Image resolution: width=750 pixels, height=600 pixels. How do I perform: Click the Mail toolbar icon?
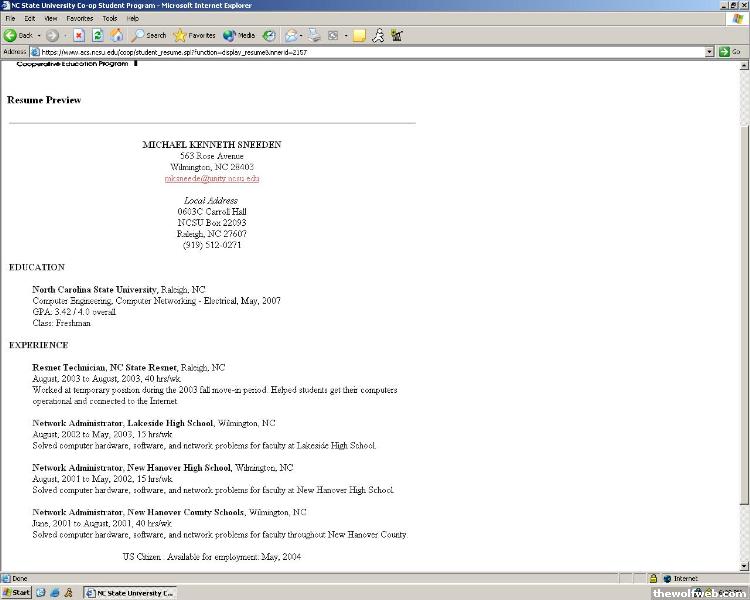click(x=292, y=35)
